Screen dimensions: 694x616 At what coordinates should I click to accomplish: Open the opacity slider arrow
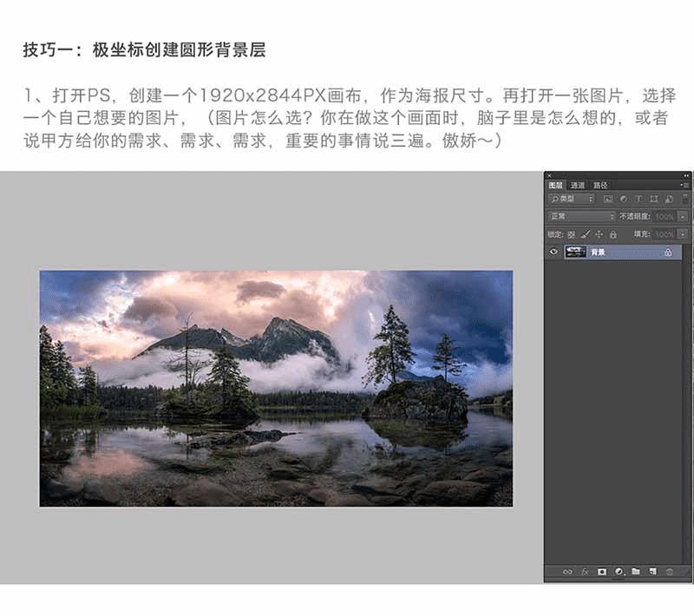click(683, 217)
